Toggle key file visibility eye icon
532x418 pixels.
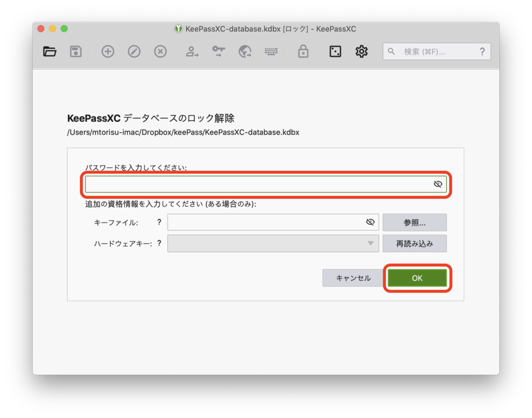(370, 222)
